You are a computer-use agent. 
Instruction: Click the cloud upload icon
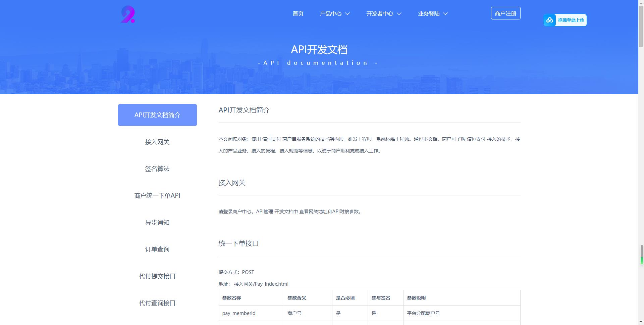[549, 20]
